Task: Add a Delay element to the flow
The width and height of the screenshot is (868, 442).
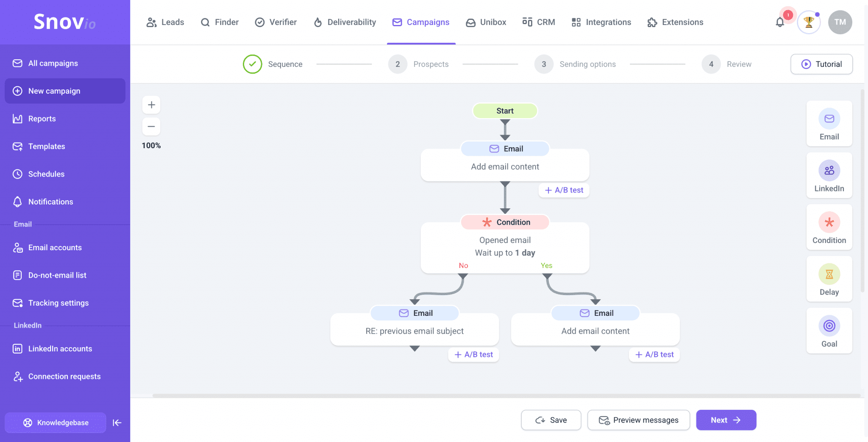Action: click(x=829, y=279)
